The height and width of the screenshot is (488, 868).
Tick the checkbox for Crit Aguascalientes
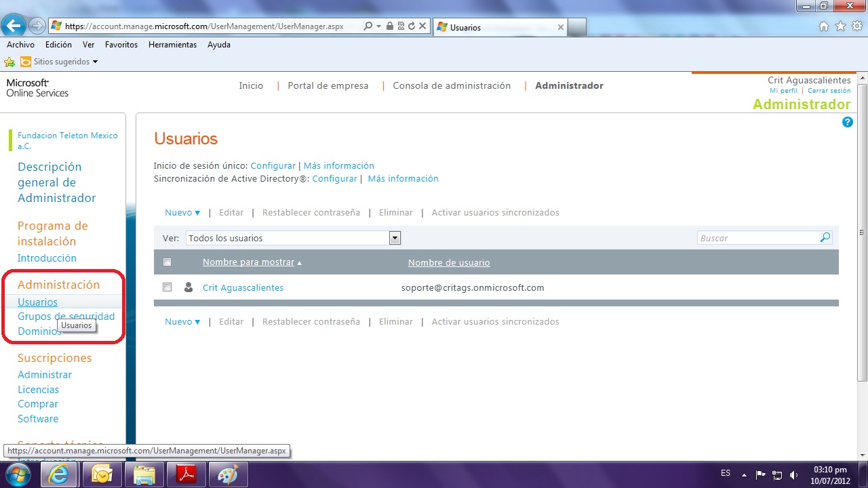(167, 287)
